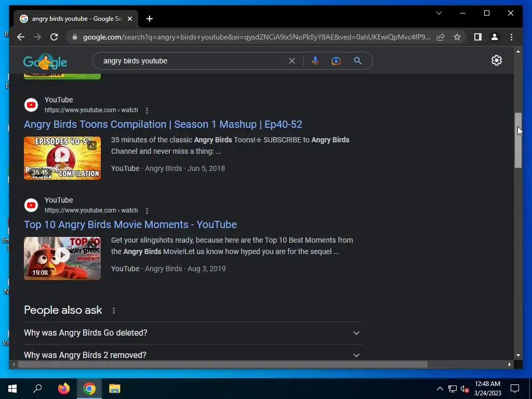Click YouTube favicon of Toons Compilation result

pyautogui.click(x=31, y=105)
